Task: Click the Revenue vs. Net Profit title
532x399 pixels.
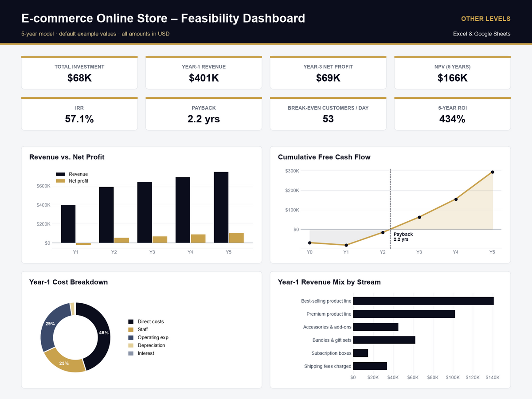Action: coord(67,157)
